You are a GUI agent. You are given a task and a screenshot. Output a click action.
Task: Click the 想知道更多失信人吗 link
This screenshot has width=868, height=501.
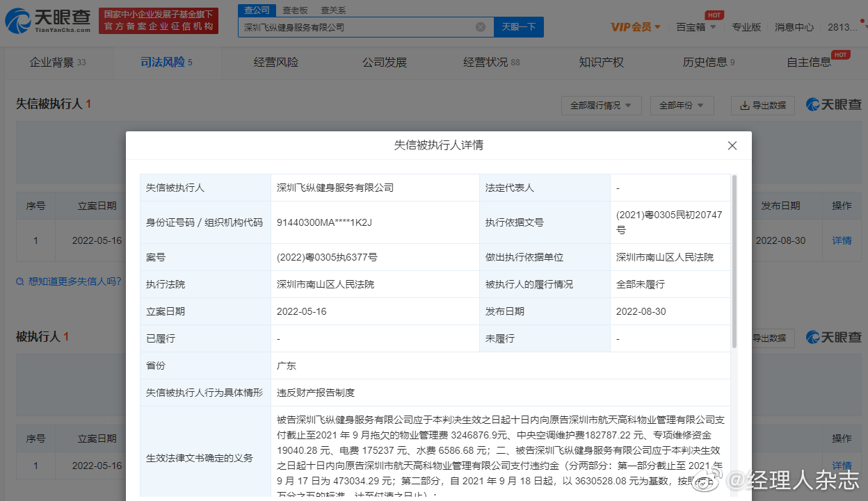pos(74,281)
